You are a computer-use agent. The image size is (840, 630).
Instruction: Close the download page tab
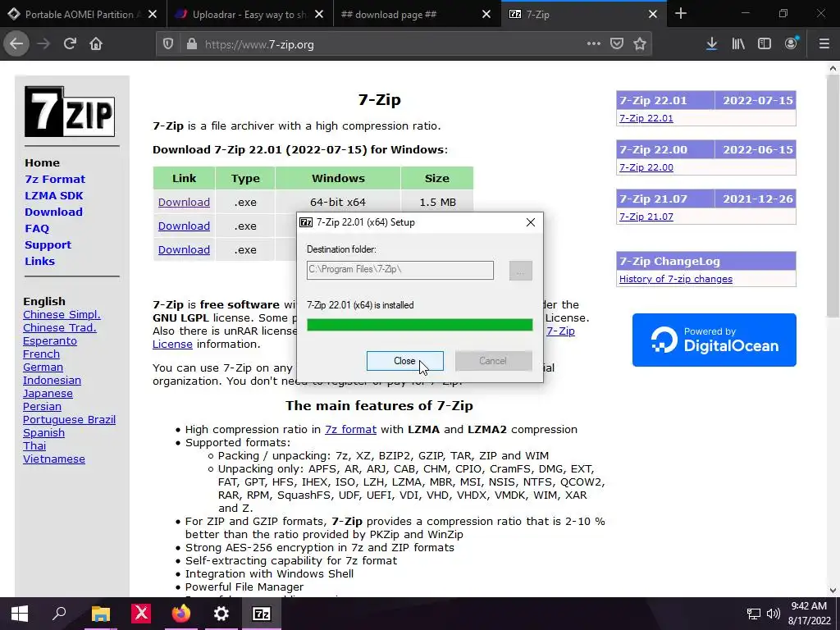pyautogui.click(x=486, y=15)
